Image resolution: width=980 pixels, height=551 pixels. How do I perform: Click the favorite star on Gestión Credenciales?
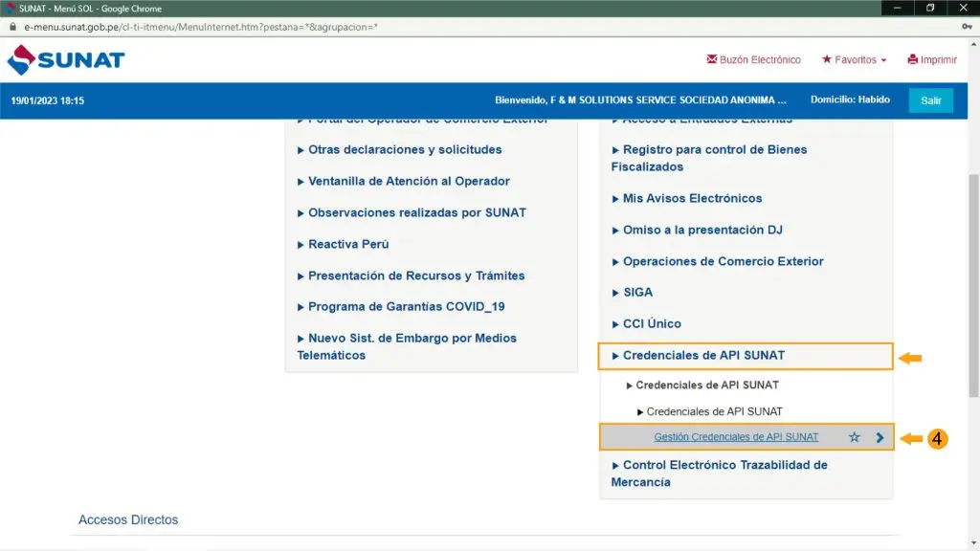[x=855, y=437]
